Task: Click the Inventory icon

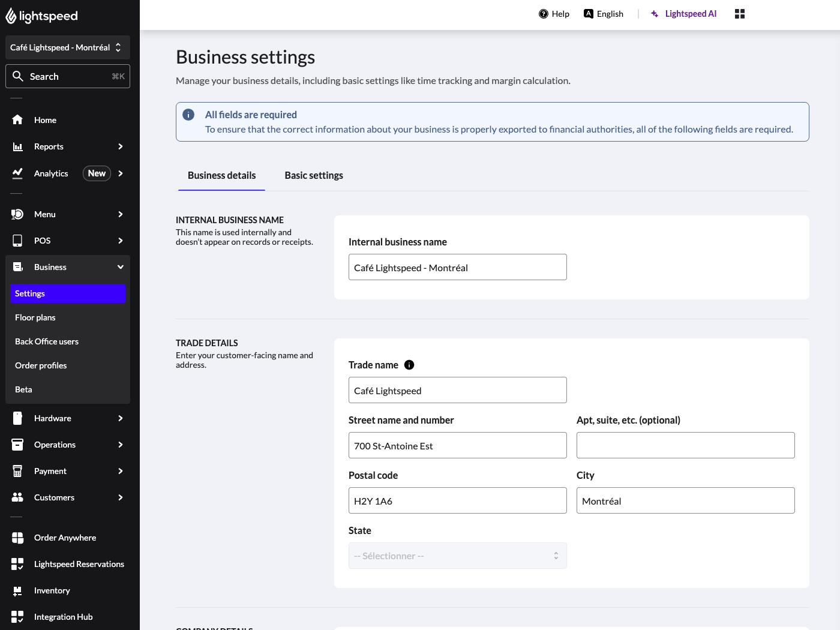Action: [x=17, y=590]
